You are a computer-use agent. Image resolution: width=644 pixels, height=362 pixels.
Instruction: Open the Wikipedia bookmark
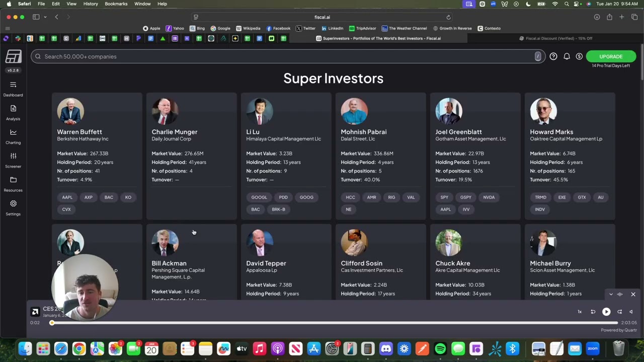point(248,28)
